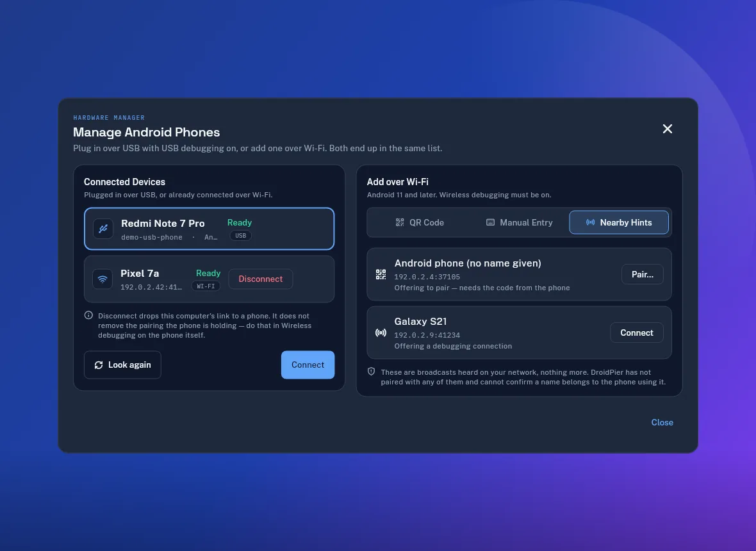Switch to the QR Code tab
Viewport: 756px width, 551px height.
pyautogui.click(x=420, y=222)
